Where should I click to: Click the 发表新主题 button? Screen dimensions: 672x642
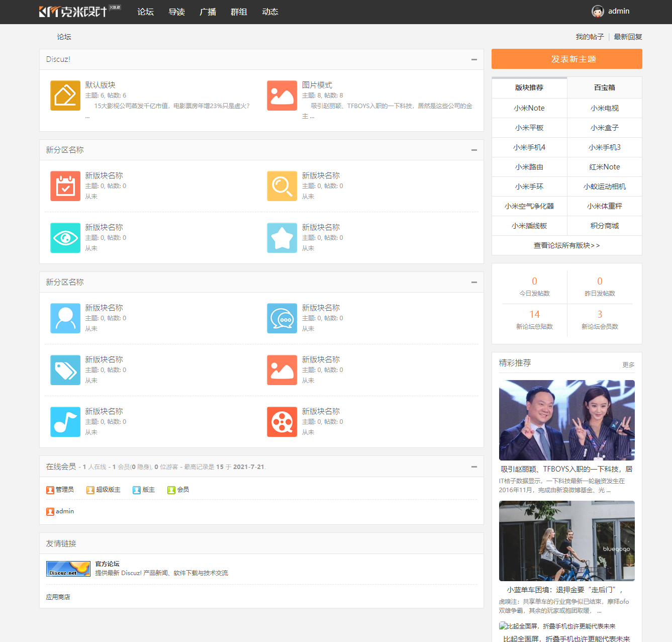566,59
